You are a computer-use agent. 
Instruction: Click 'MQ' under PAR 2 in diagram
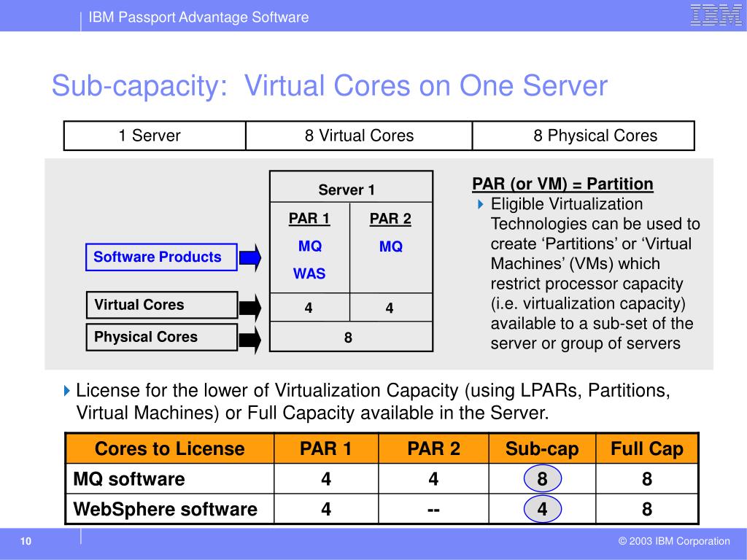point(391,246)
